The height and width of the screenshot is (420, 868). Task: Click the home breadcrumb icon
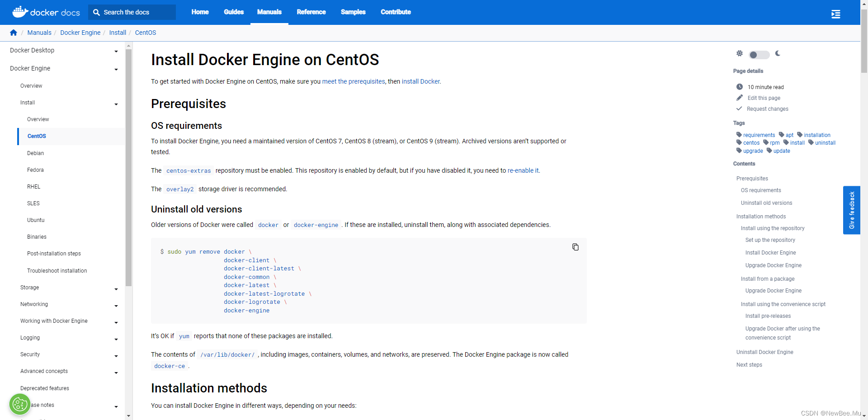coord(14,33)
